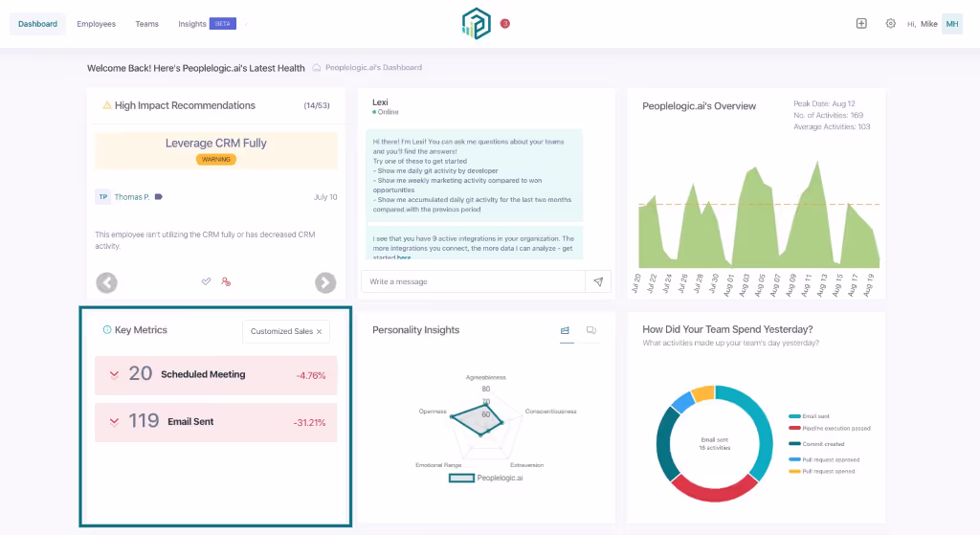Remove the Customized Sales filter with X
Viewport: 980px width, 535px height.
(x=320, y=332)
